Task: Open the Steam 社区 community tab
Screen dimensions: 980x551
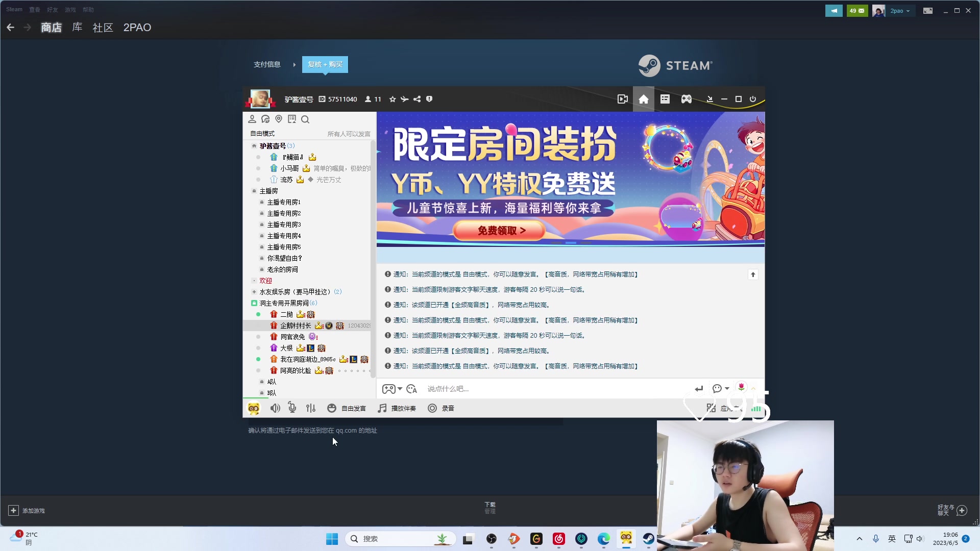Action: (103, 28)
